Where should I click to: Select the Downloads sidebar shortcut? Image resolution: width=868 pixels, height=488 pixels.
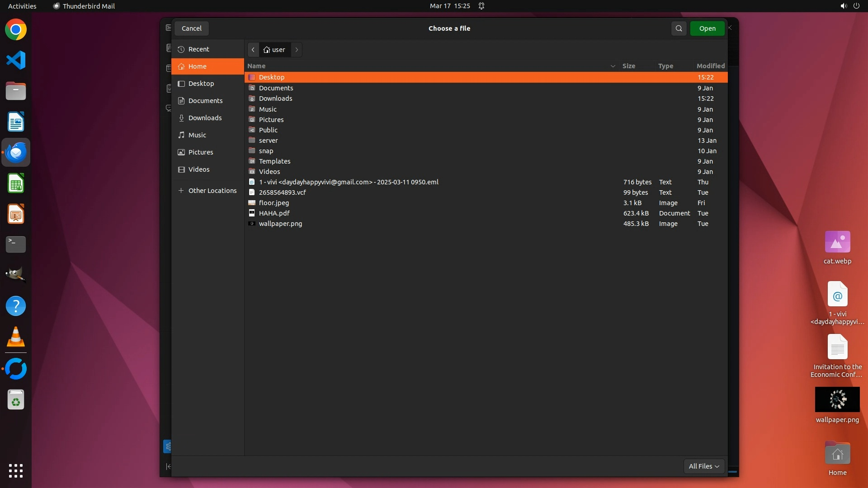click(205, 118)
